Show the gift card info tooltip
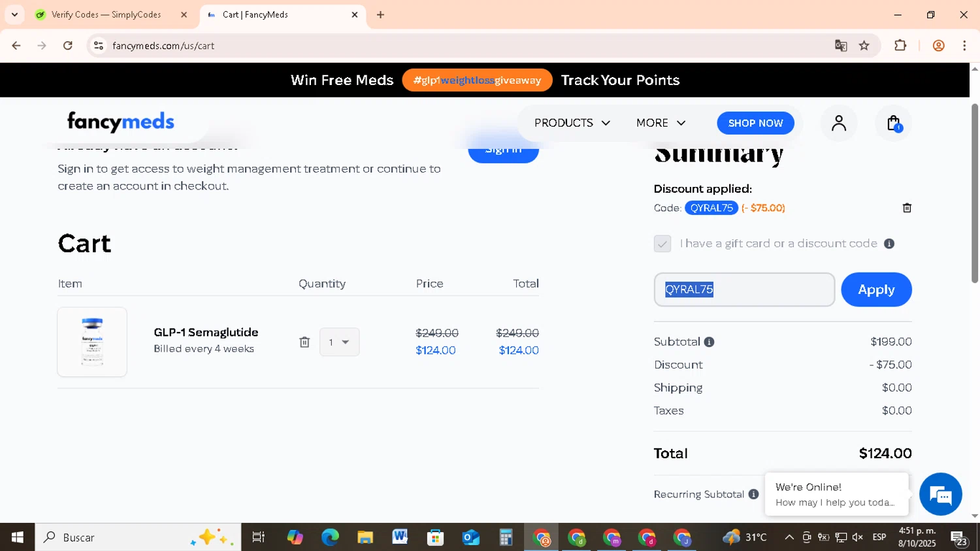Screen dimensions: 980x551 click(x=889, y=244)
